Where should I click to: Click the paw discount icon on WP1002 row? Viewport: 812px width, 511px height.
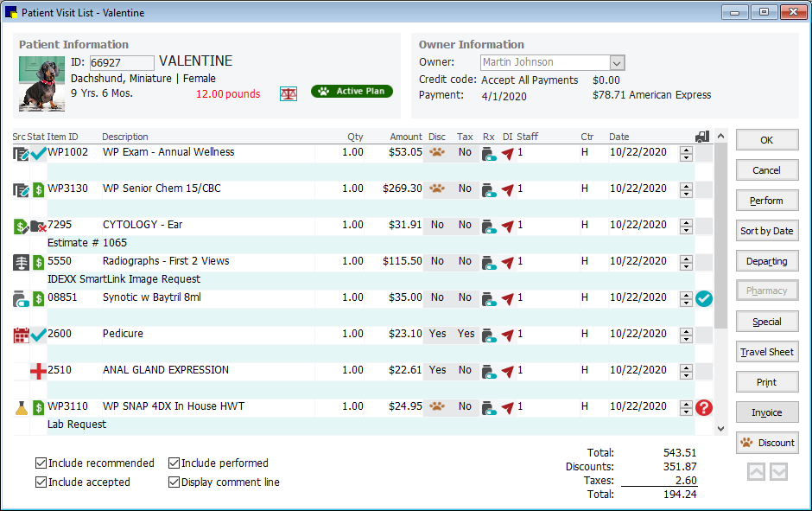439,153
